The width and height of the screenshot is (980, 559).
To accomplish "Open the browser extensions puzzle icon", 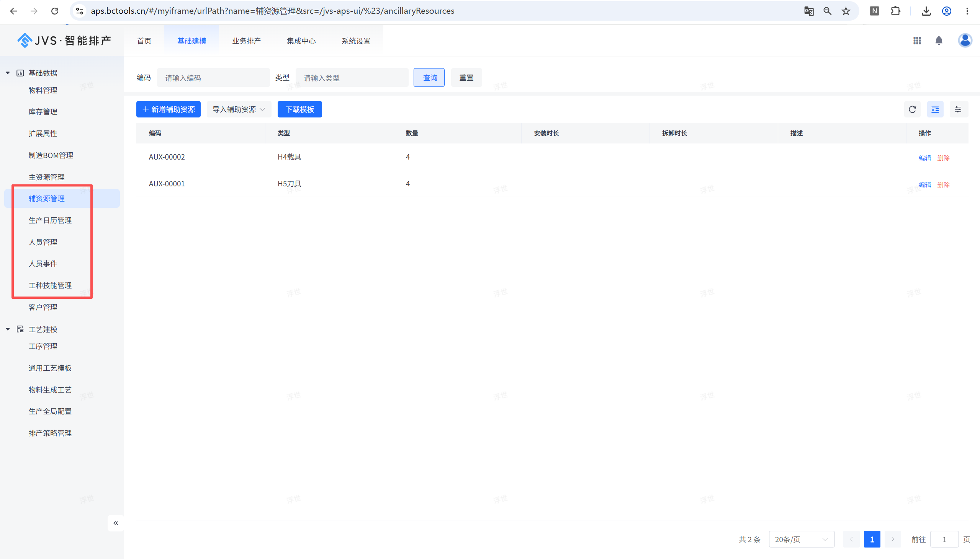I will (x=895, y=11).
